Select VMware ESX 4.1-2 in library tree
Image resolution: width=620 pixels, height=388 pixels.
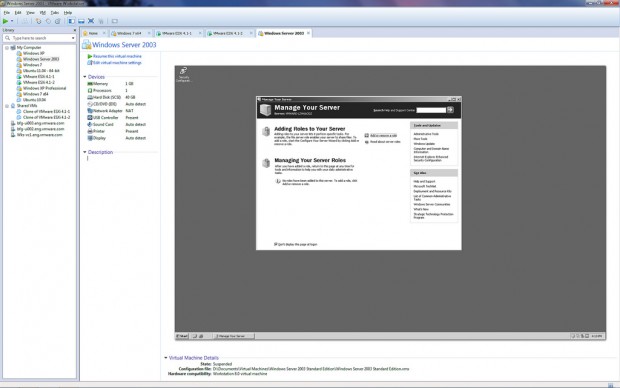(x=38, y=82)
